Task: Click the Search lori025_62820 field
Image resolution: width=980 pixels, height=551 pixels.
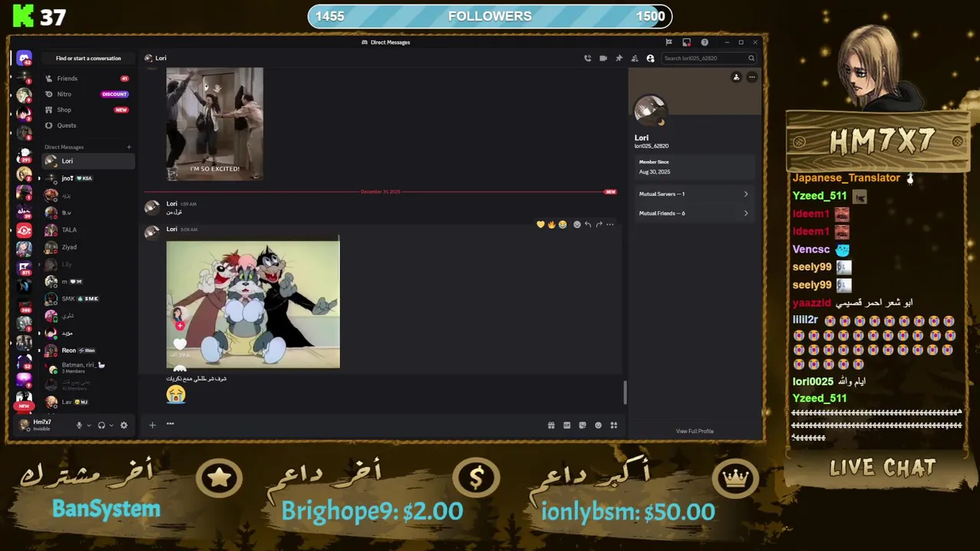Action: pyautogui.click(x=709, y=58)
